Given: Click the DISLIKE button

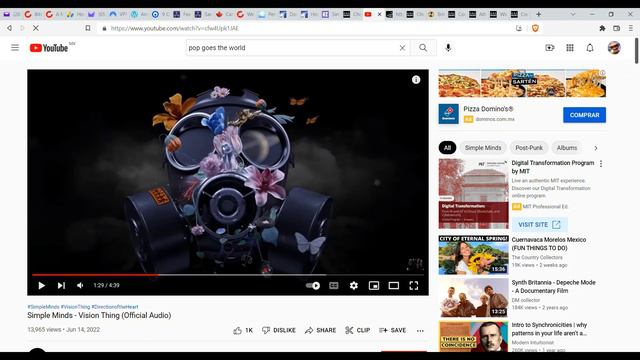Looking at the screenshot, I should [x=279, y=330].
